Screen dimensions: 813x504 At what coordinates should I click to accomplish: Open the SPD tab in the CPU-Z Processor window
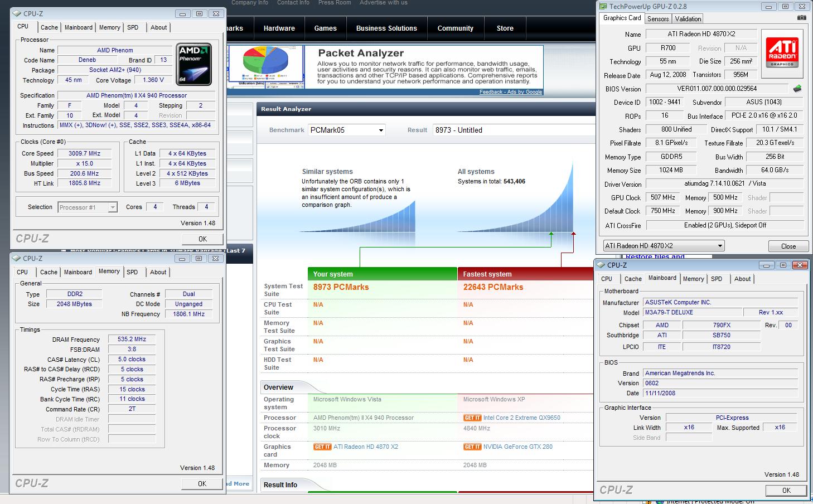[133, 27]
